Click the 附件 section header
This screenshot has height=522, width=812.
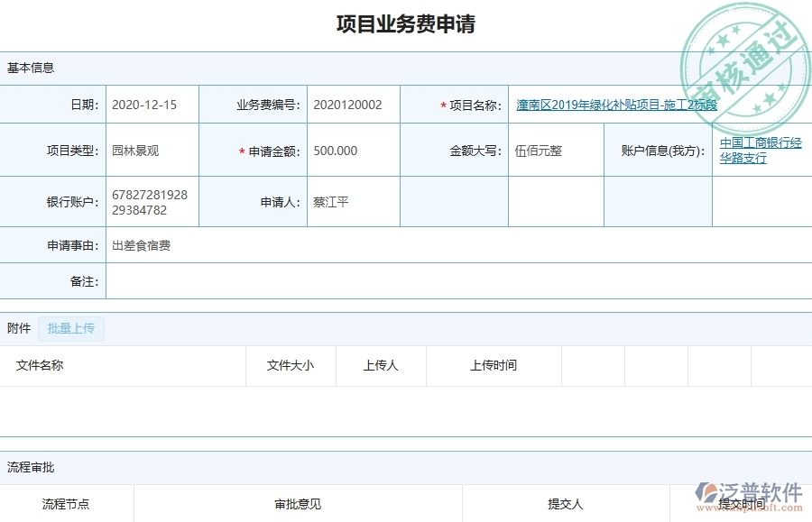[18, 328]
